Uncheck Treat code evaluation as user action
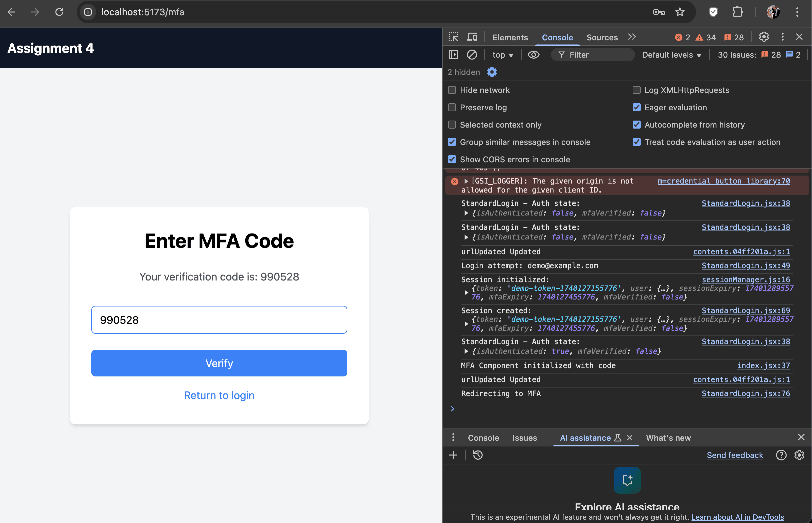 point(636,142)
